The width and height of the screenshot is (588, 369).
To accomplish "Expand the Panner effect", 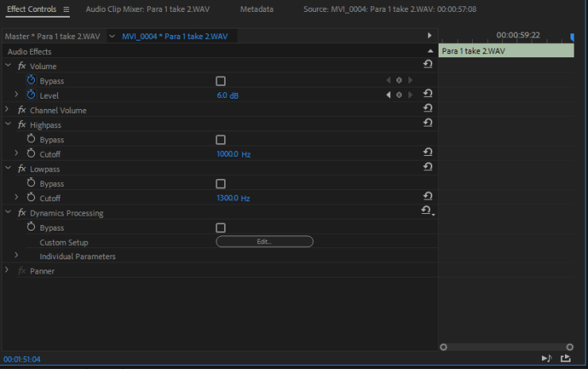I will 6,270.
